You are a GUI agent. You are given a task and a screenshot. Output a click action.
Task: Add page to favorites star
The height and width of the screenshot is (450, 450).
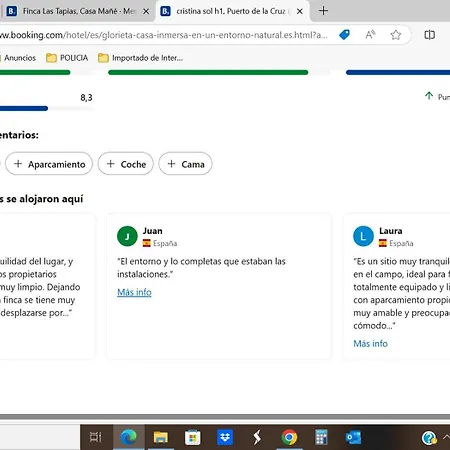click(396, 35)
